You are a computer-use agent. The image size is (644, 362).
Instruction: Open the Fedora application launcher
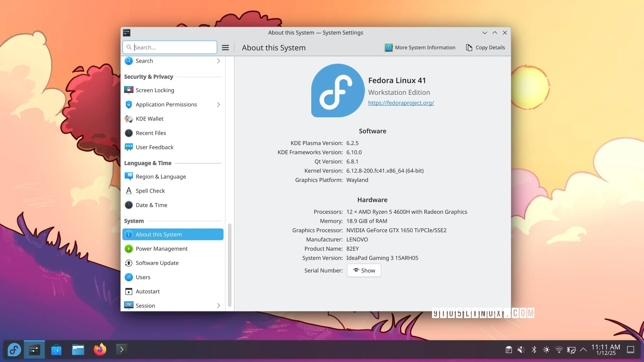pyautogui.click(x=14, y=350)
